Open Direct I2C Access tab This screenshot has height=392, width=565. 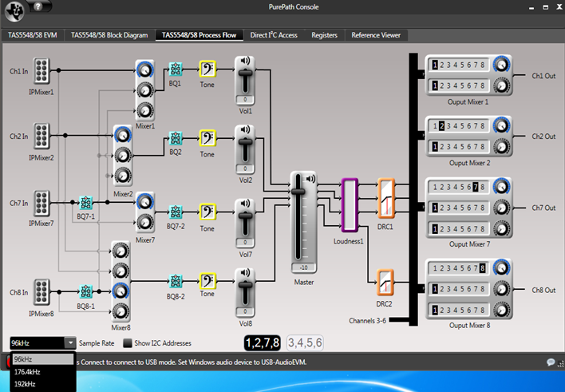(274, 35)
